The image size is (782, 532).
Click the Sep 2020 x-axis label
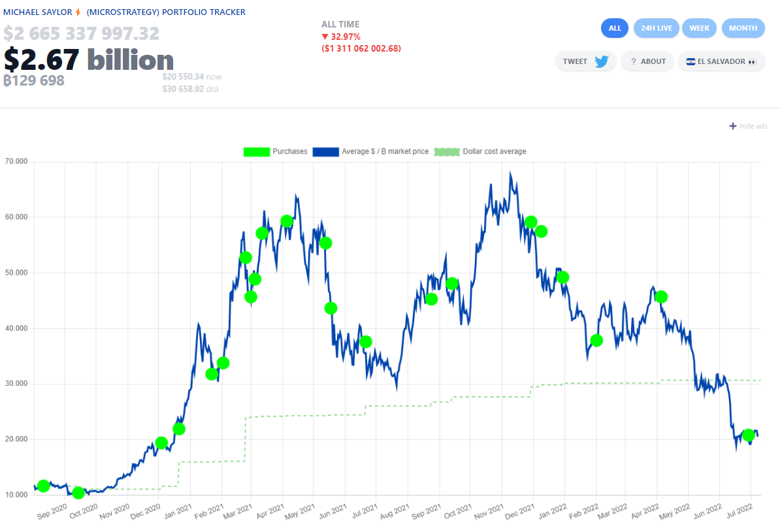click(x=52, y=512)
